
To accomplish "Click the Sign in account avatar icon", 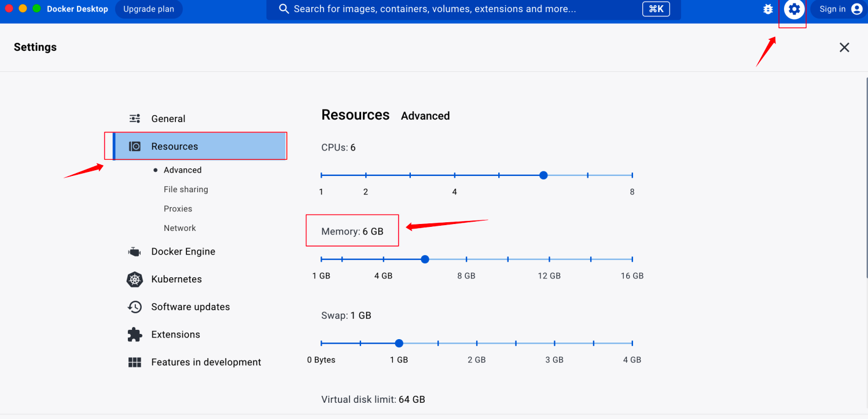I will pyautogui.click(x=856, y=9).
